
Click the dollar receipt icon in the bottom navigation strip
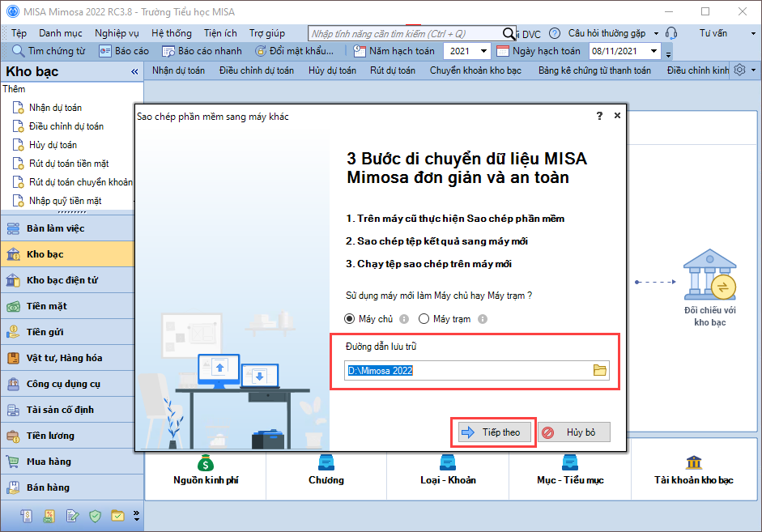point(26,516)
